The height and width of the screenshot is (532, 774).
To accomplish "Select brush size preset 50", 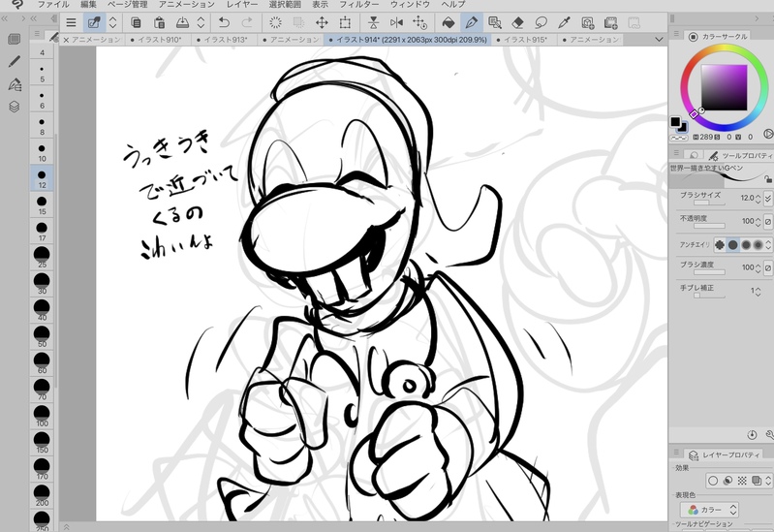I will (42, 337).
